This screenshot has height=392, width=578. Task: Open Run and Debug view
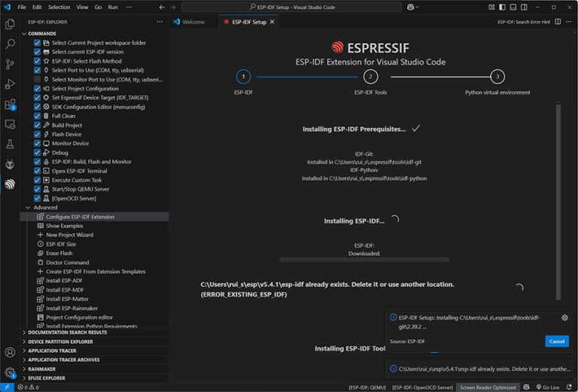pyautogui.click(x=10, y=84)
